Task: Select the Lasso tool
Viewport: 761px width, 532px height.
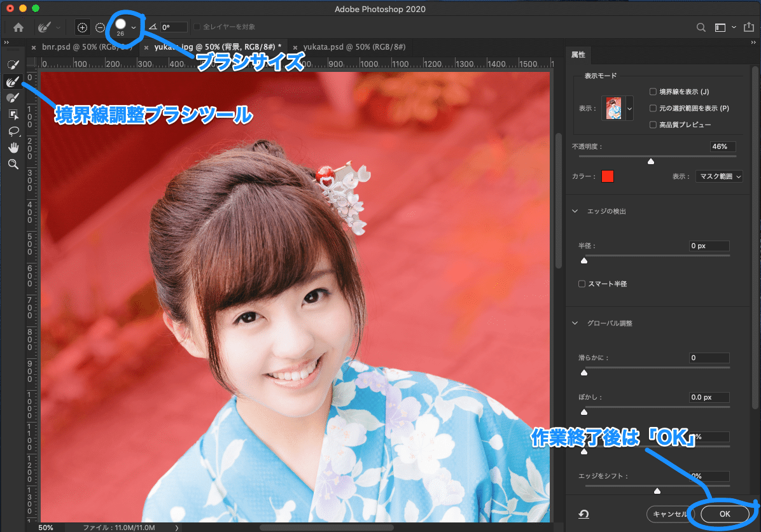Action: tap(13, 131)
